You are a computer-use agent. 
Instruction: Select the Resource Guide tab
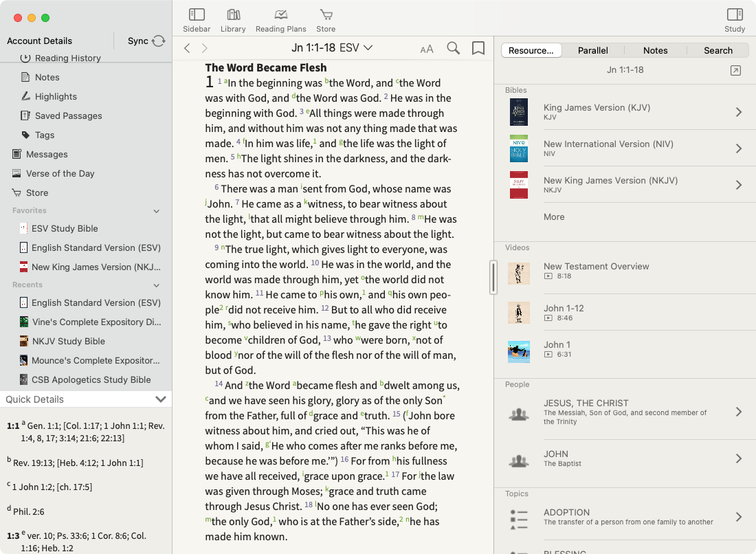531,51
